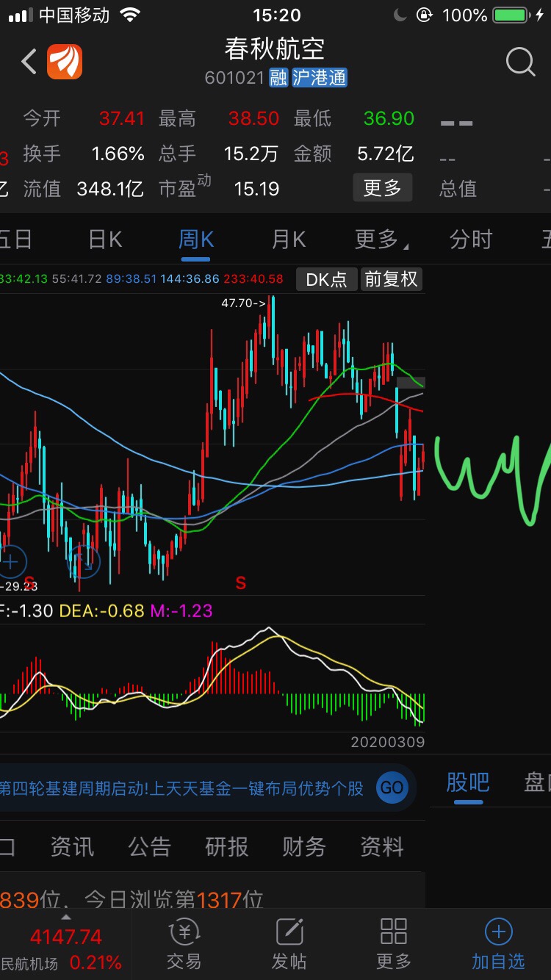
Task: Tap the 融 margin trading badge
Action: tap(278, 78)
